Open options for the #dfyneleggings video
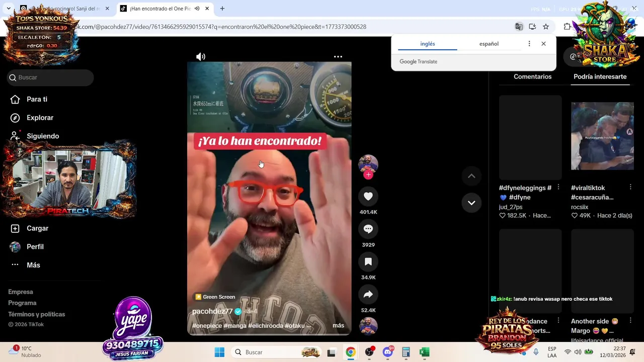644x362 pixels. coord(558,188)
